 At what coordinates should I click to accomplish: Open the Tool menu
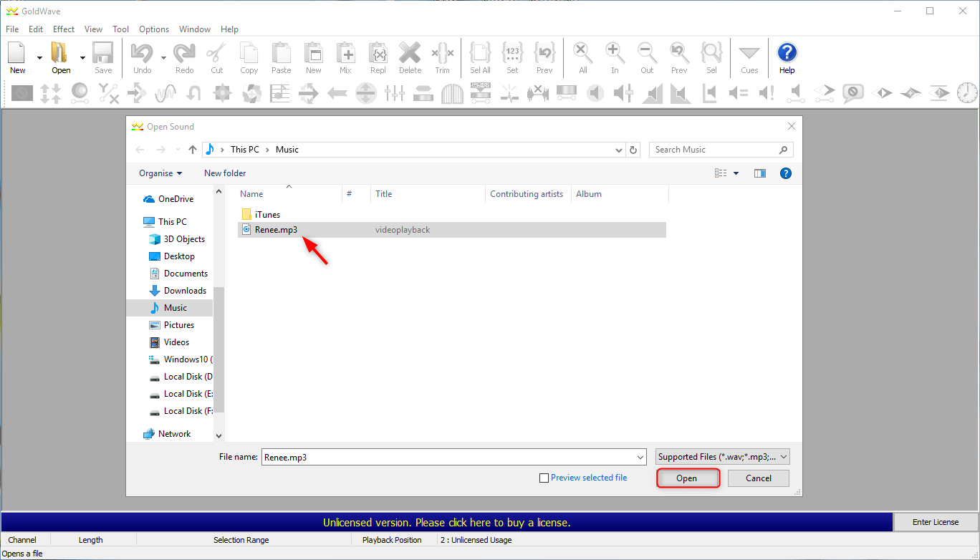121,29
